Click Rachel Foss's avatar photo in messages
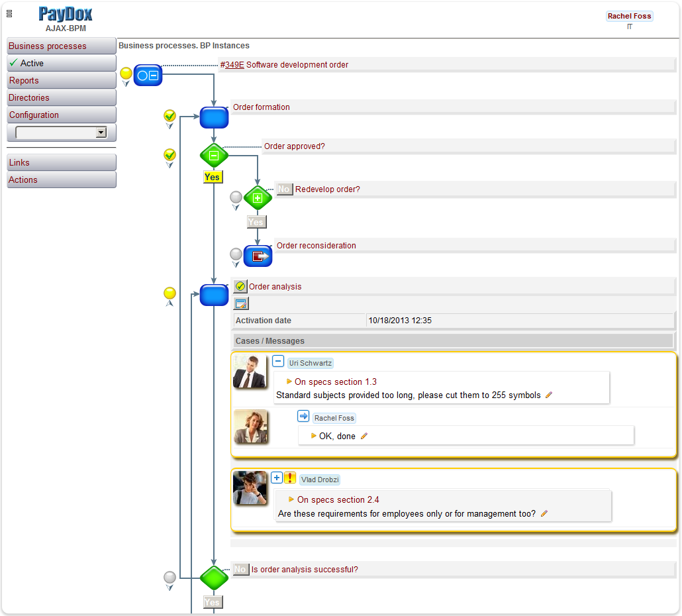This screenshot has width=682, height=616. point(250,427)
